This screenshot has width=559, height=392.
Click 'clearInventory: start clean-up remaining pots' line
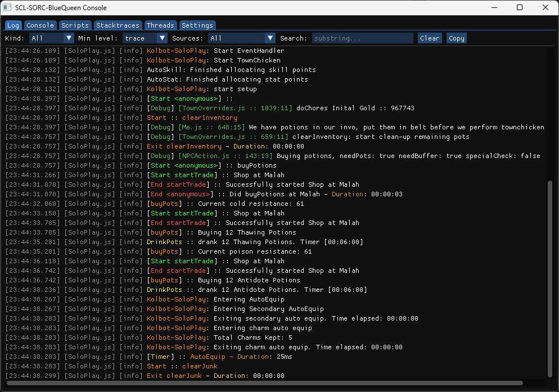click(237, 137)
